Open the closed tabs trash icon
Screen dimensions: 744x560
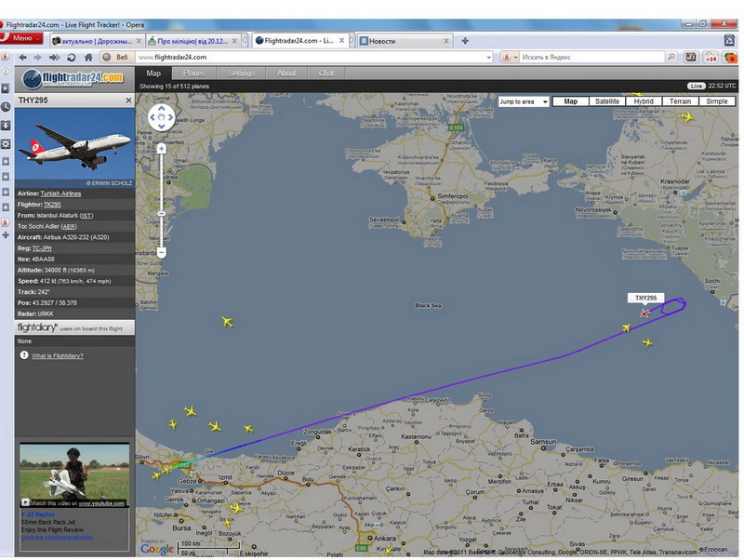coord(730,40)
